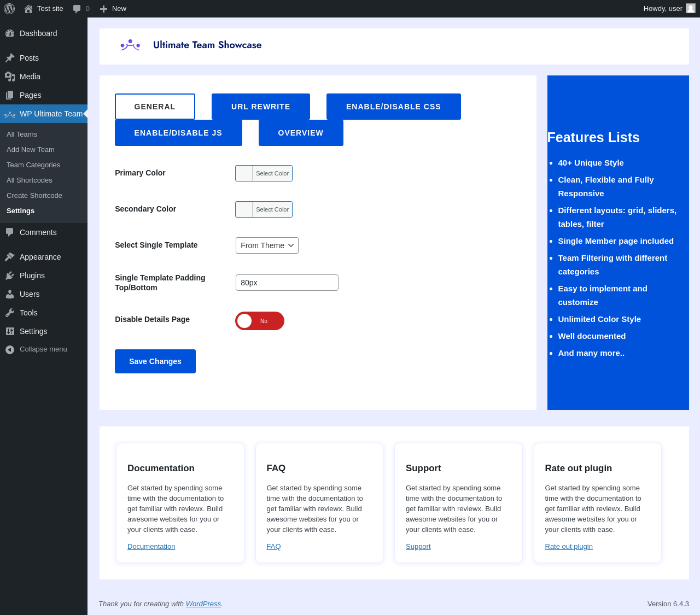Open the Enable/Disable CSS tab

[x=394, y=107]
